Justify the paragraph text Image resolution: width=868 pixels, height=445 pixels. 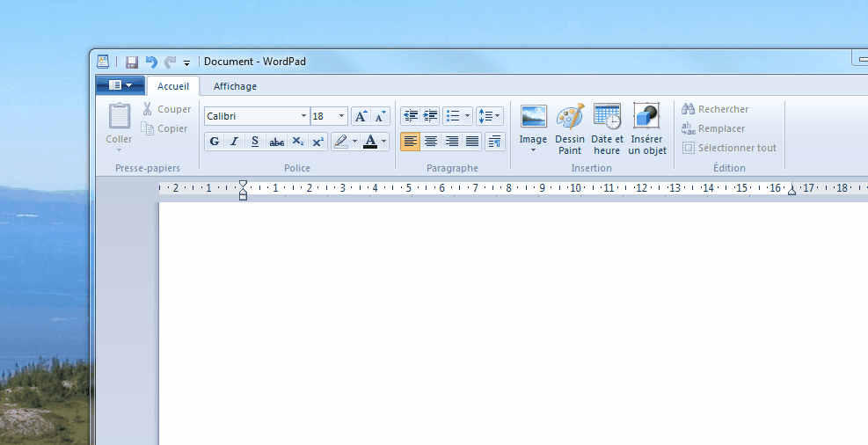pos(472,142)
